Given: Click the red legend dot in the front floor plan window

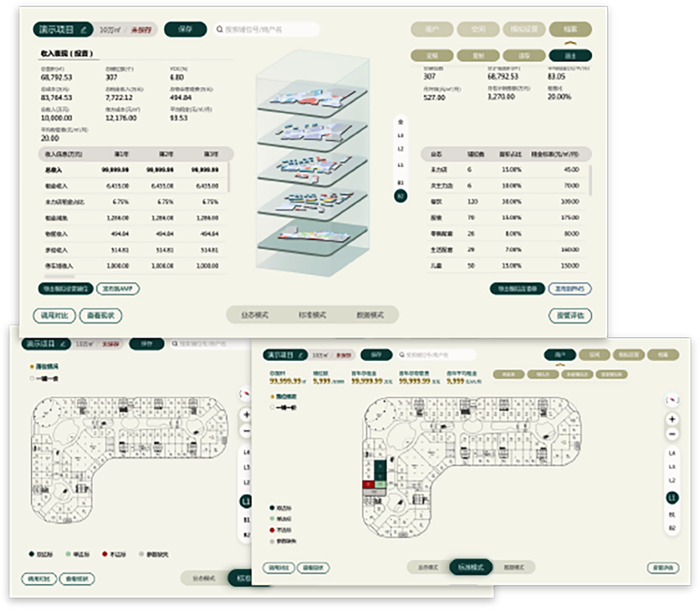Looking at the screenshot, I should 273,530.
